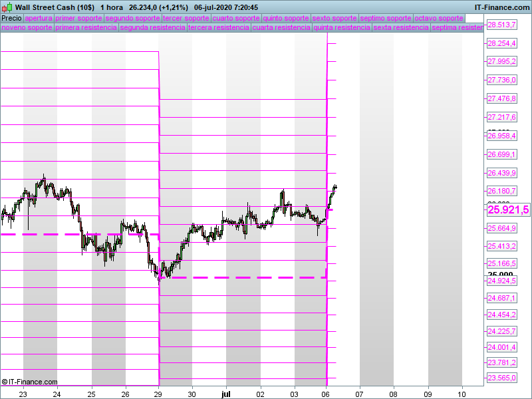532x399 pixels.
Task: Select the segundo soporte label
Action: point(132,19)
